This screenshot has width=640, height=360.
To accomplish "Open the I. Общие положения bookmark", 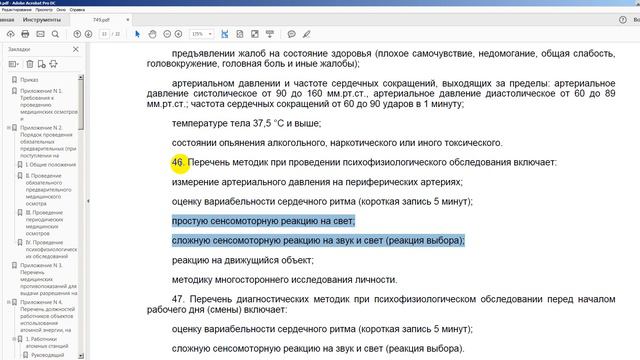I will click(51, 165).
